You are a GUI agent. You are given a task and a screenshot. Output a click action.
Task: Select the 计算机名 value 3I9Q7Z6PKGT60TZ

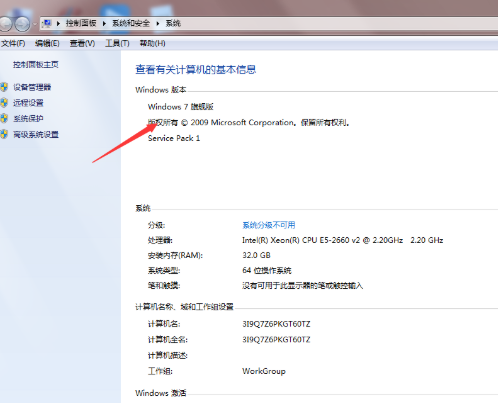coord(276,324)
